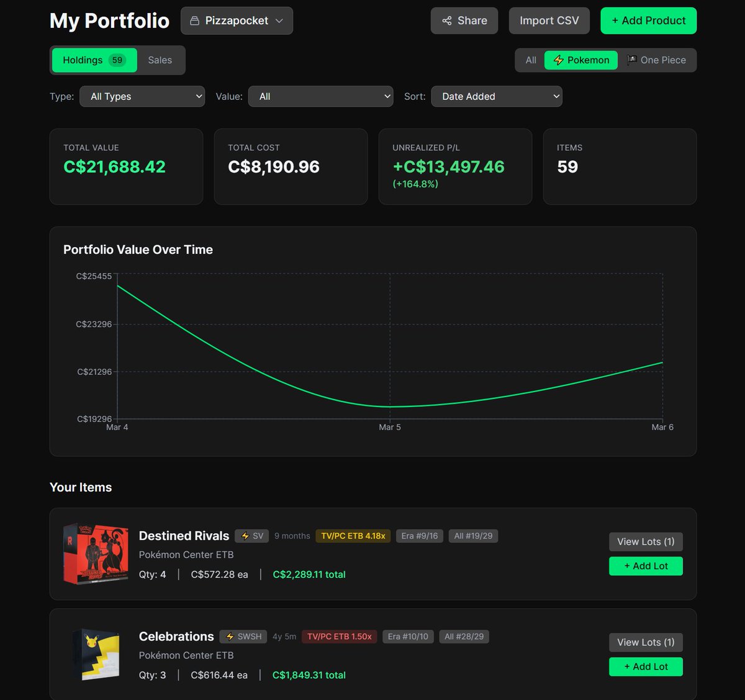Click the My Portfolio heading
Viewport: 745px width, 700px height.
pyautogui.click(x=109, y=21)
